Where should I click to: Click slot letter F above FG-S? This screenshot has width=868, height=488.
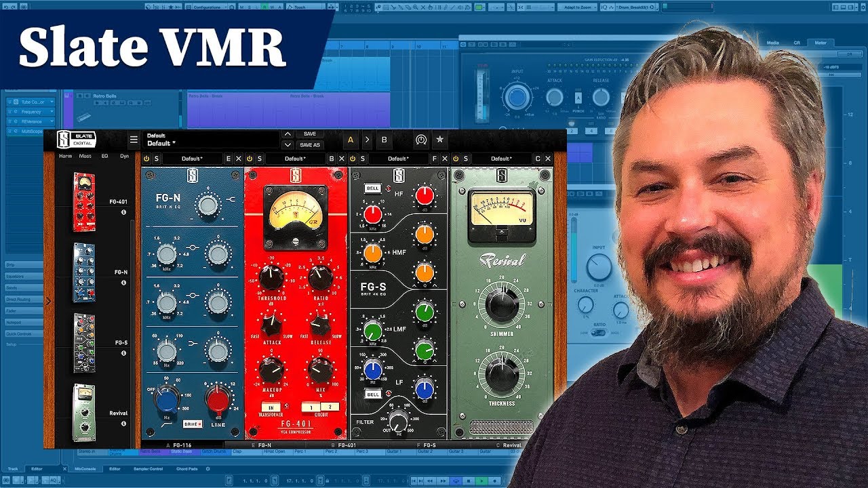click(x=435, y=159)
